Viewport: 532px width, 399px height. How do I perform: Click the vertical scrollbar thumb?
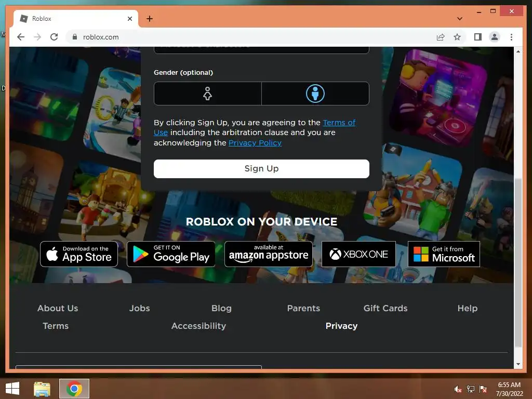pyautogui.click(x=518, y=262)
